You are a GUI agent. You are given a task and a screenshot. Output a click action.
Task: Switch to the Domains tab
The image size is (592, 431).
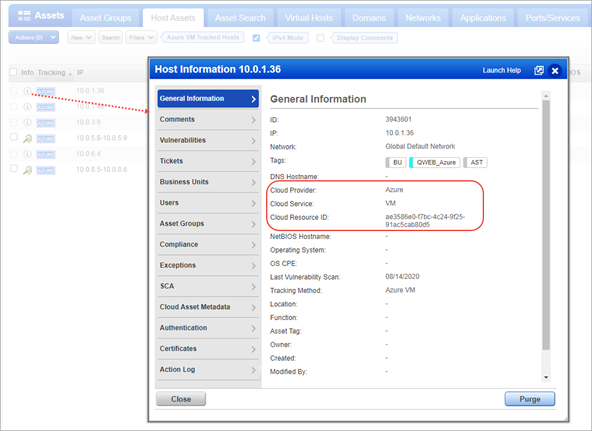pos(369,18)
